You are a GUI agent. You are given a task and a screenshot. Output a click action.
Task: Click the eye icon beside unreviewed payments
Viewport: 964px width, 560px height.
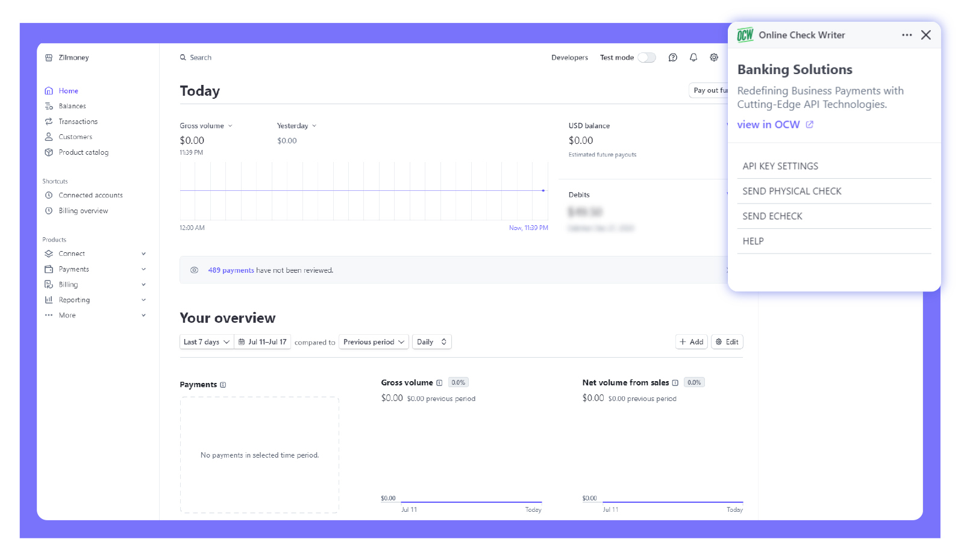coord(194,270)
